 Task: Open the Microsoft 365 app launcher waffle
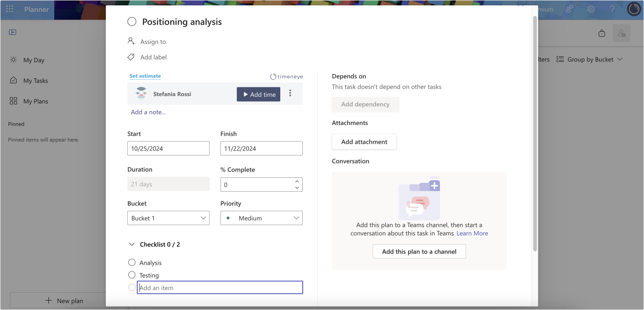(x=9, y=9)
